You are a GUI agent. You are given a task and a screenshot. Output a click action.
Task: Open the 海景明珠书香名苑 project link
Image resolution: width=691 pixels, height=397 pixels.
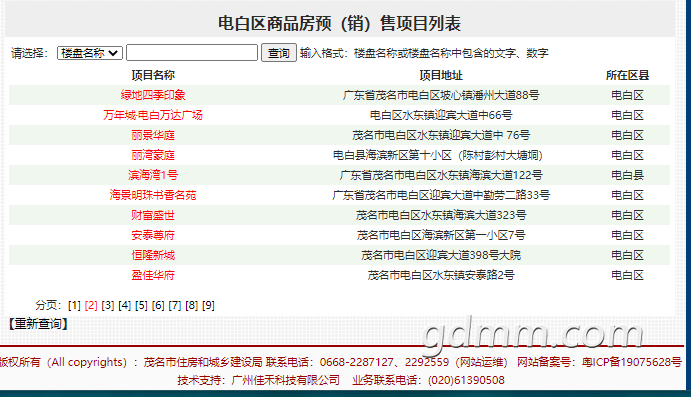[x=153, y=195]
